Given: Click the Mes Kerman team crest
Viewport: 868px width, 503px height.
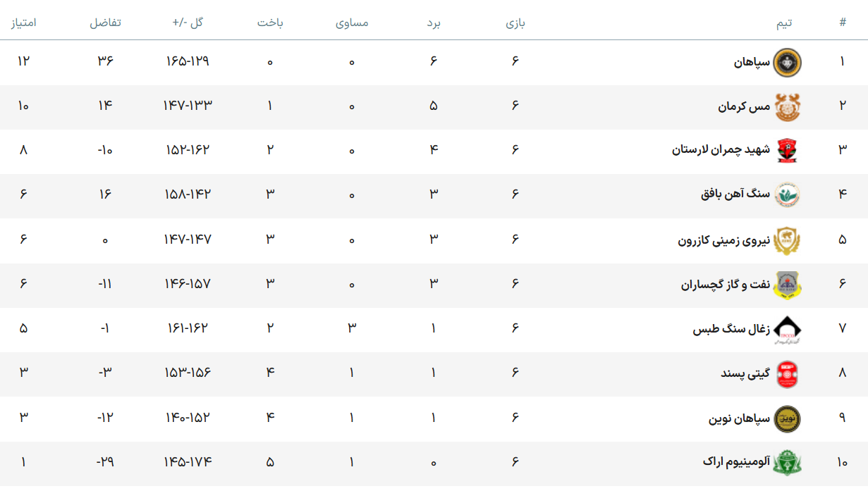Looking at the screenshot, I should 788,107.
